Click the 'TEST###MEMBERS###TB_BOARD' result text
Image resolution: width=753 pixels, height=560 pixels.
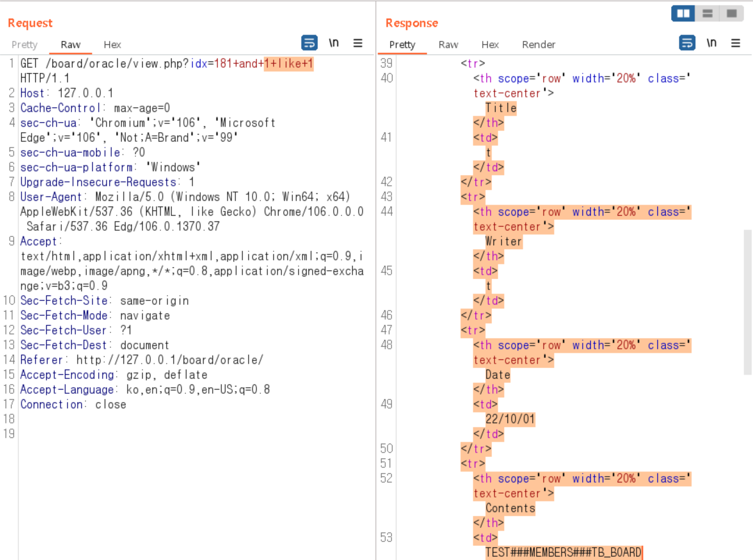[x=564, y=553]
